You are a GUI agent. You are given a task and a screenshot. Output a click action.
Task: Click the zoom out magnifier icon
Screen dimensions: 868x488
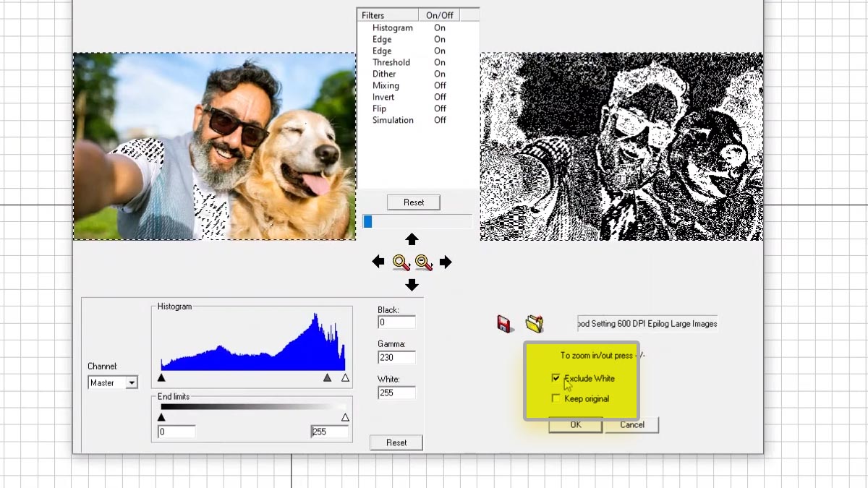[x=424, y=262]
